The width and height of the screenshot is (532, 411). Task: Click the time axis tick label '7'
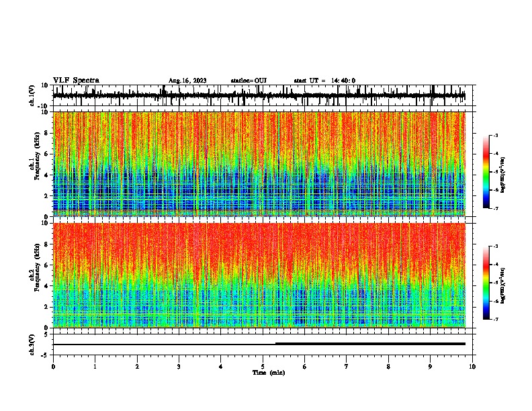tap(347, 367)
